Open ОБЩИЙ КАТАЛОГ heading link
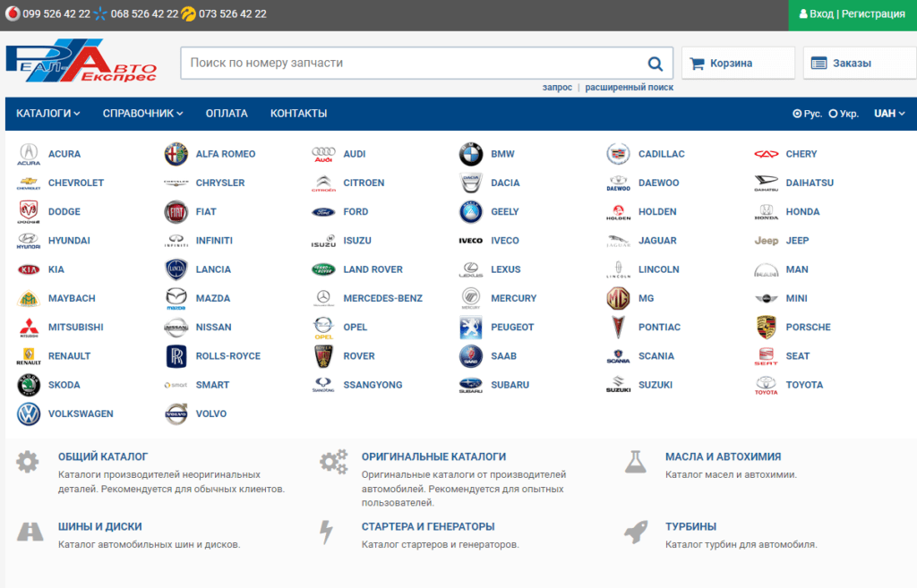The height and width of the screenshot is (588, 917). coord(103,456)
